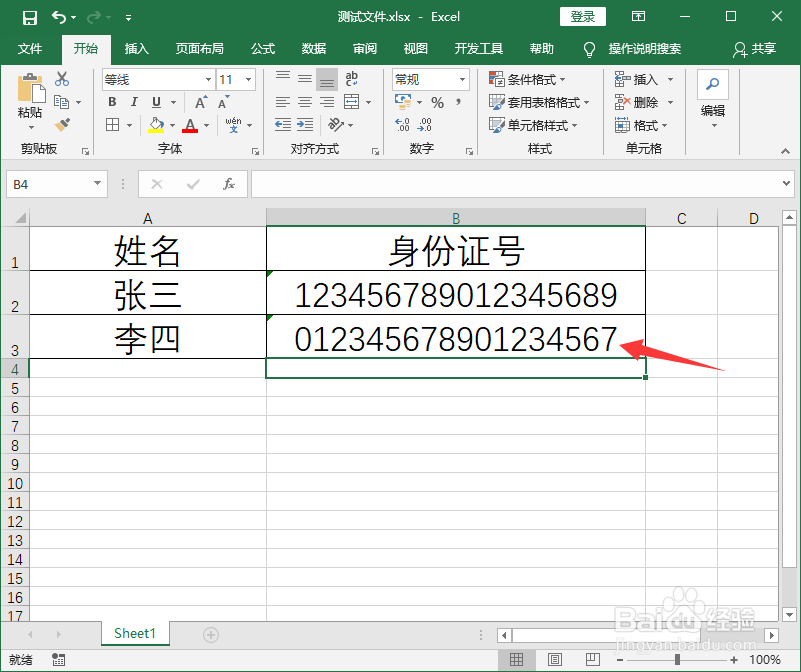Apply bold formatting with the B icon
Screen dimensions: 801x672
pos(112,102)
